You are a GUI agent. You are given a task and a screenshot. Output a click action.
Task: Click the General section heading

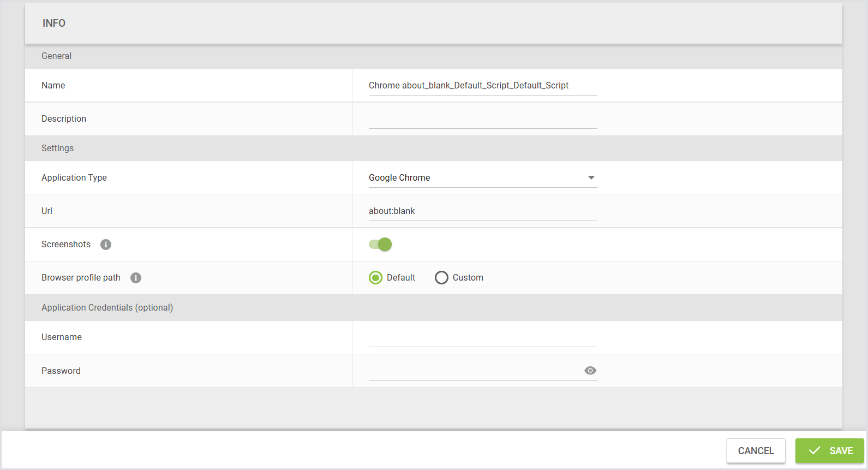[x=57, y=56]
